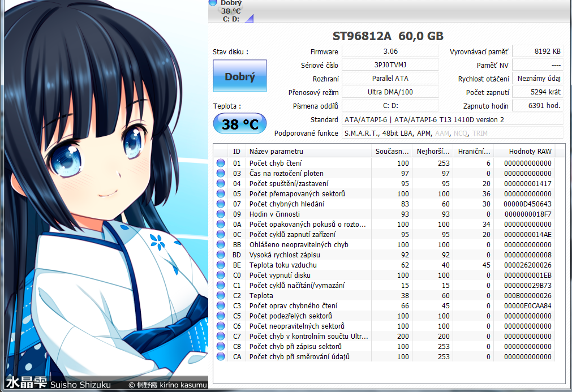Click the Nejhorší... column header
The width and height of the screenshot is (572, 392).
pyautogui.click(x=433, y=152)
